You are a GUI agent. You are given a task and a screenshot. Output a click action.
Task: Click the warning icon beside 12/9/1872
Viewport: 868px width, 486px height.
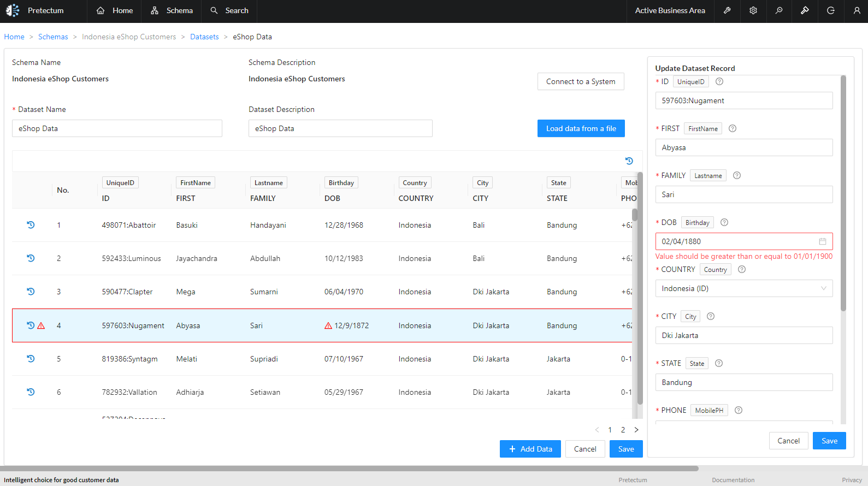tap(328, 325)
